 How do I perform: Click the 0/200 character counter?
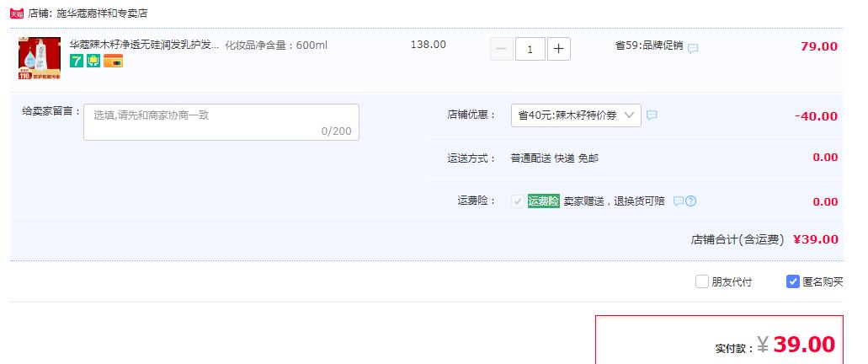pos(336,131)
